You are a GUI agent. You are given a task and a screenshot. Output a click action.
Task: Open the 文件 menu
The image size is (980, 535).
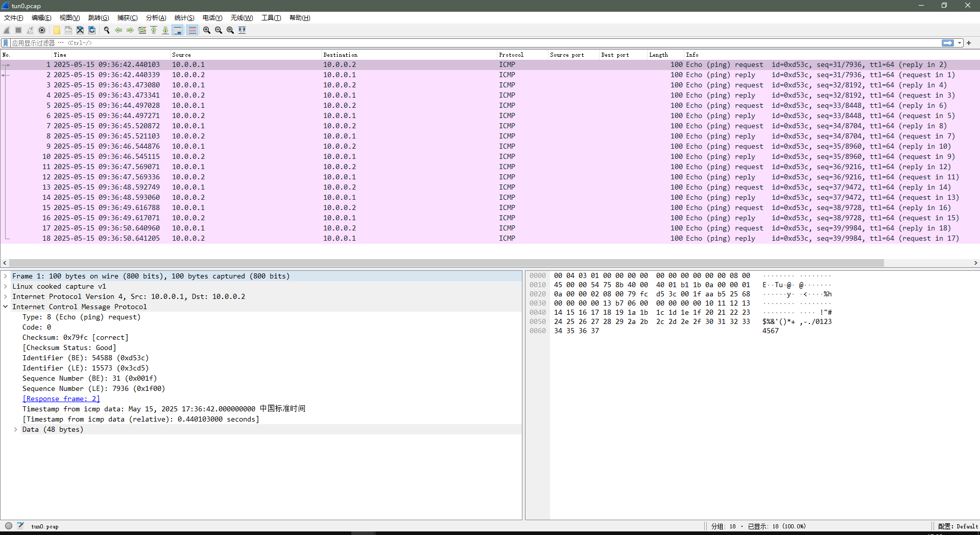[x=14, y=18]
